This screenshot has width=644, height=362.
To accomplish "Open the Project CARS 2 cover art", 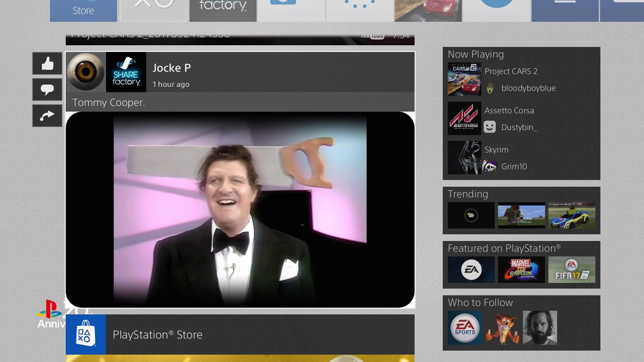I will [464, 79].
